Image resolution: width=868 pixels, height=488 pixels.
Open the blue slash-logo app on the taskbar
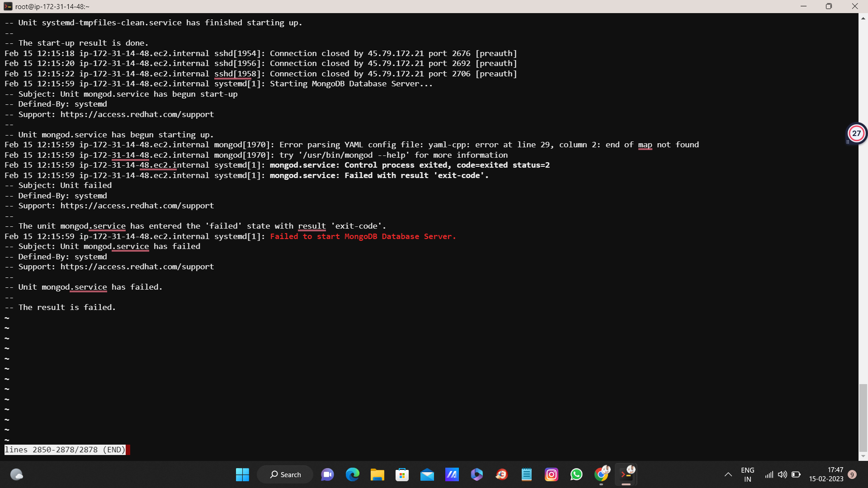pyautogui.click(x=452, y=474)
